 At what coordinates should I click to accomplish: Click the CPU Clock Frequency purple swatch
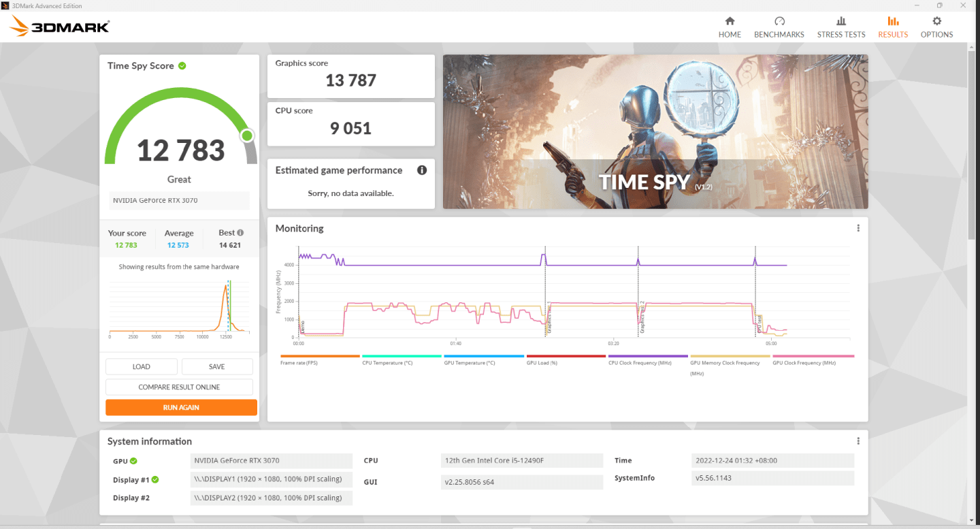coord(648,356)
